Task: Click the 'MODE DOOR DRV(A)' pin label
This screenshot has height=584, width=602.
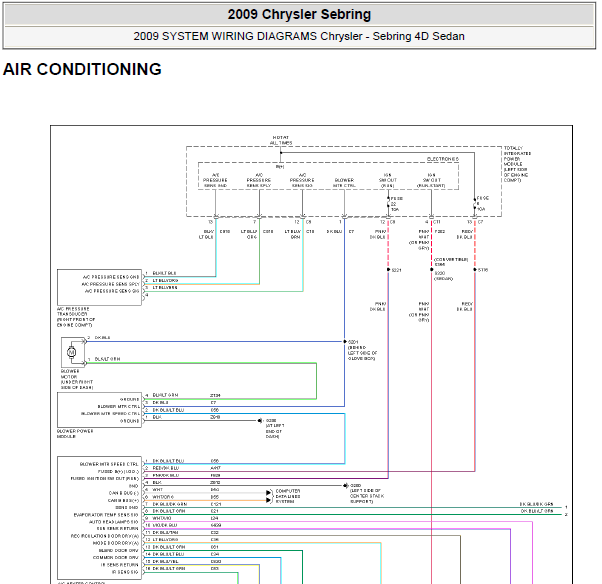Action: coord(116,543)
